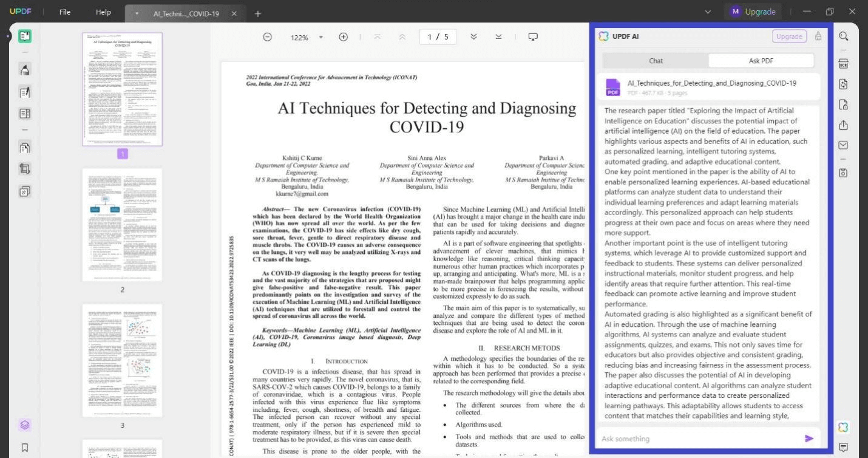Click the zoom in plus button

(x=343, y=37)
